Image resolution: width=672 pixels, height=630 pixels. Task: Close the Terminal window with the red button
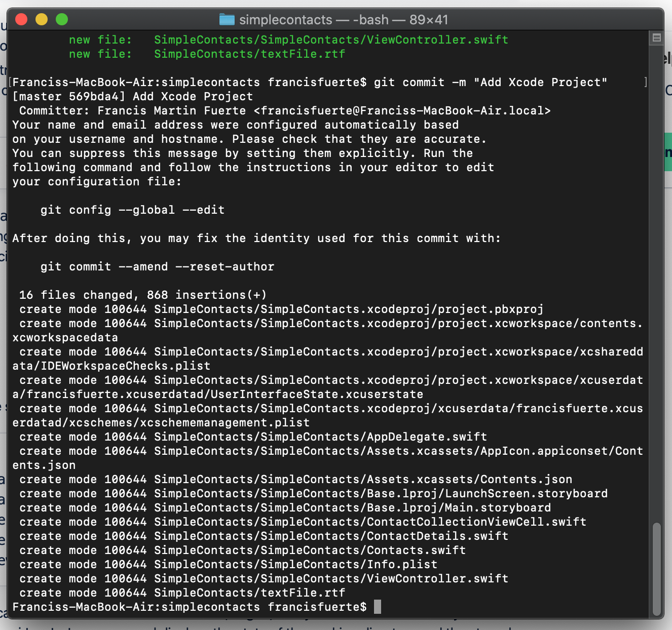click(x=21, y=20)
